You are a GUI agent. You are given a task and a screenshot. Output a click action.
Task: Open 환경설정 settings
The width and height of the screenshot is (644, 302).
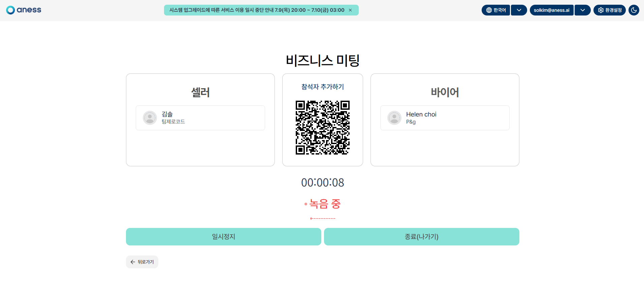[610, 10]
